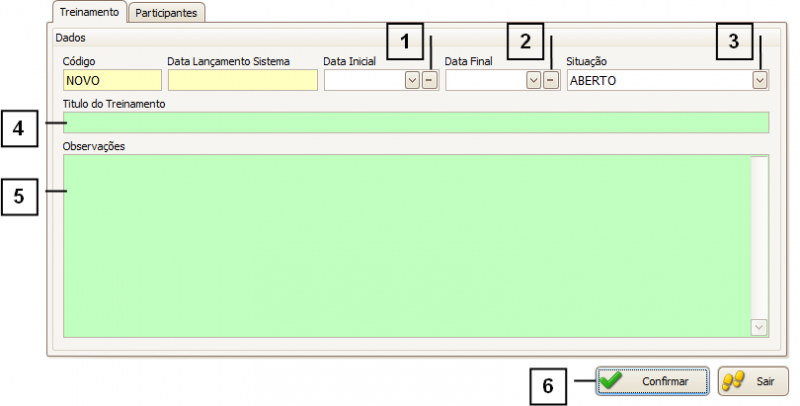The image size is (800, 406).
Task: Open the Situação dropdown arrow
Action: [x=760, y=81]
